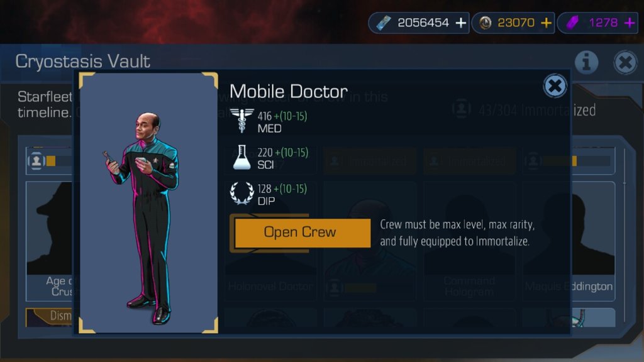
Task: Select the Mobile Doctor character portrait
Action: click(x=148, y=203)
